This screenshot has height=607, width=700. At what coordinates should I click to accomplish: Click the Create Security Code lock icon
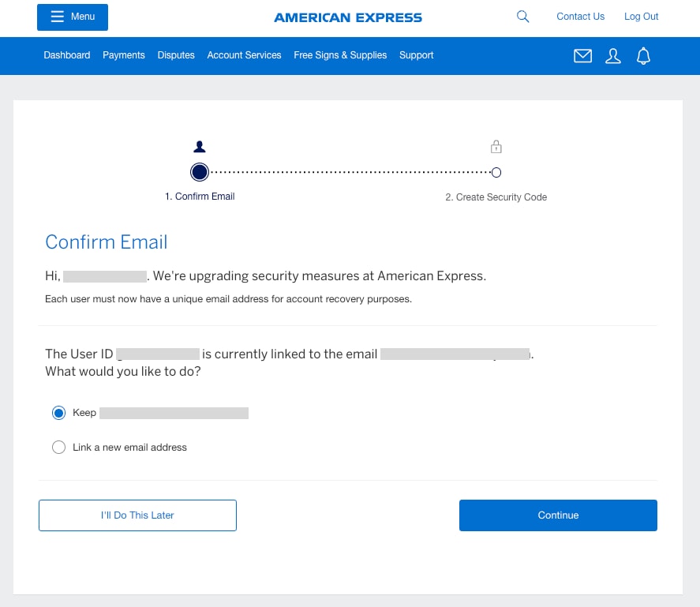click(x=496, y=146)
